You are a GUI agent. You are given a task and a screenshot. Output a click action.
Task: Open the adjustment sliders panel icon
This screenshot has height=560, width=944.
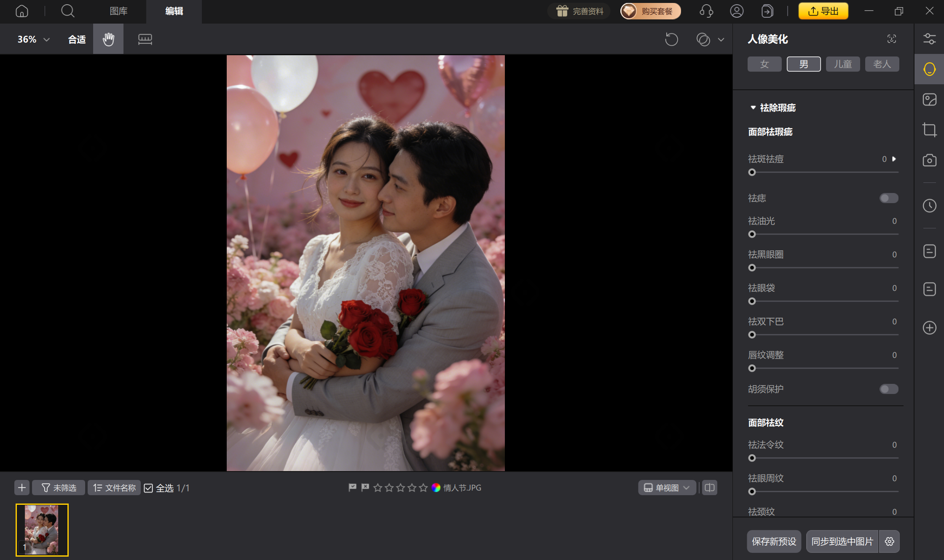pyautogui.click(x=929, y=39)
